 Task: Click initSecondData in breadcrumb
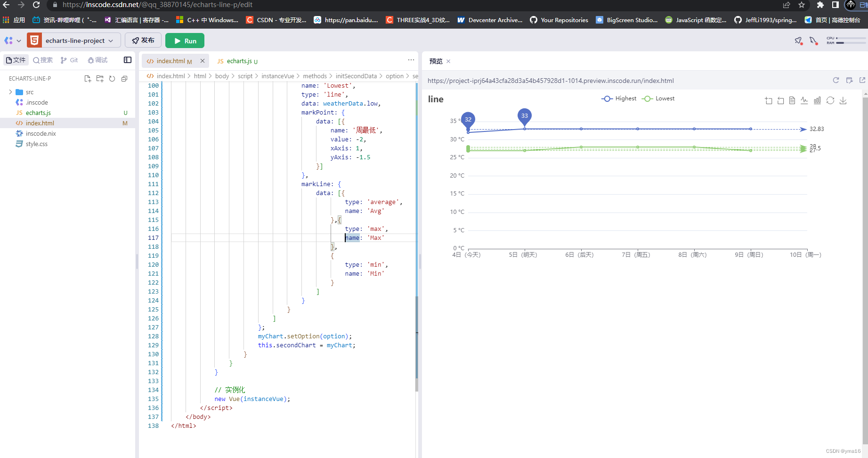[x=356, y=76]
